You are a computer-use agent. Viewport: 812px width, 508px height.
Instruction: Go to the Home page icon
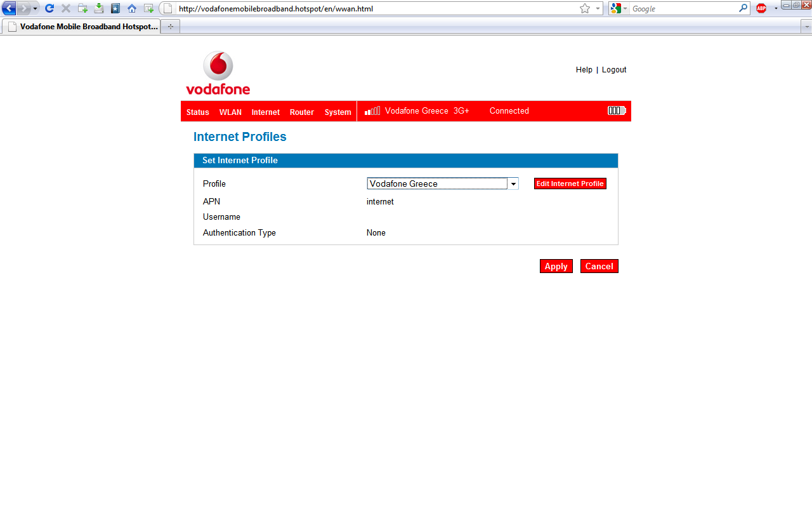pos(132,8)
